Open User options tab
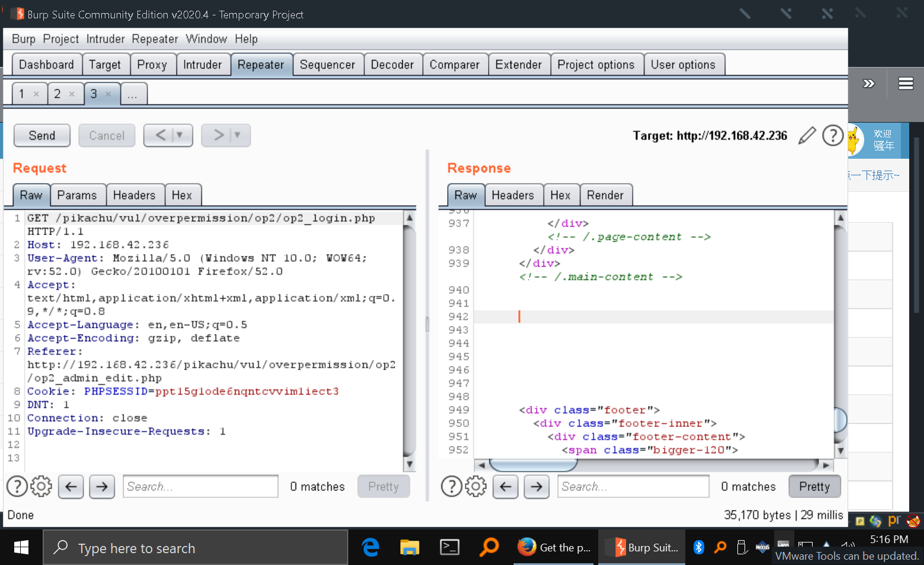Screen dimensions: 924x565 click(684, 65)
